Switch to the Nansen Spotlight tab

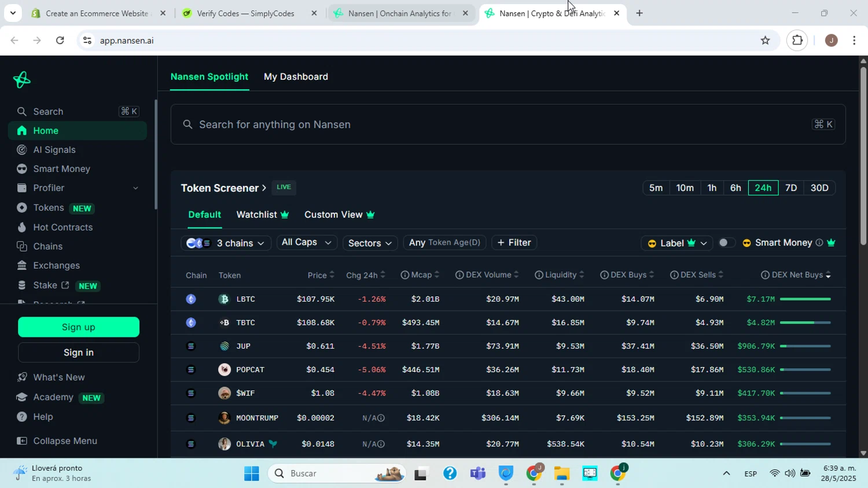pyautogui.click(x=209, y=77)
